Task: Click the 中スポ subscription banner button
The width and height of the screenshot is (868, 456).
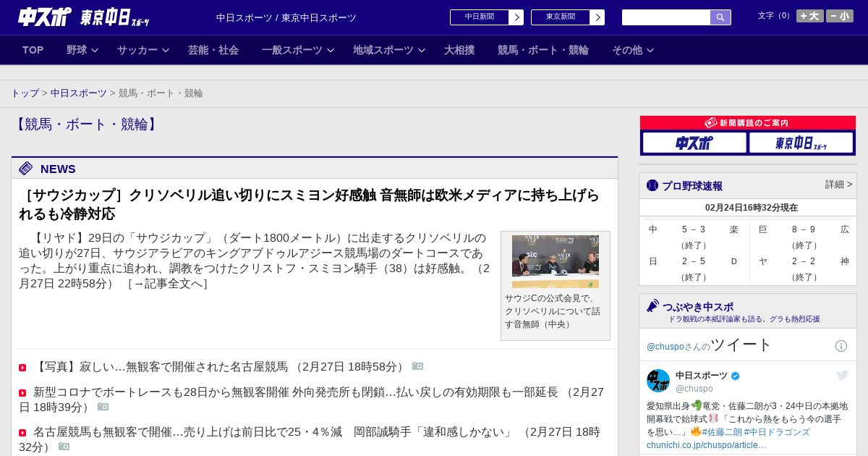Action: tap(694, 143)
